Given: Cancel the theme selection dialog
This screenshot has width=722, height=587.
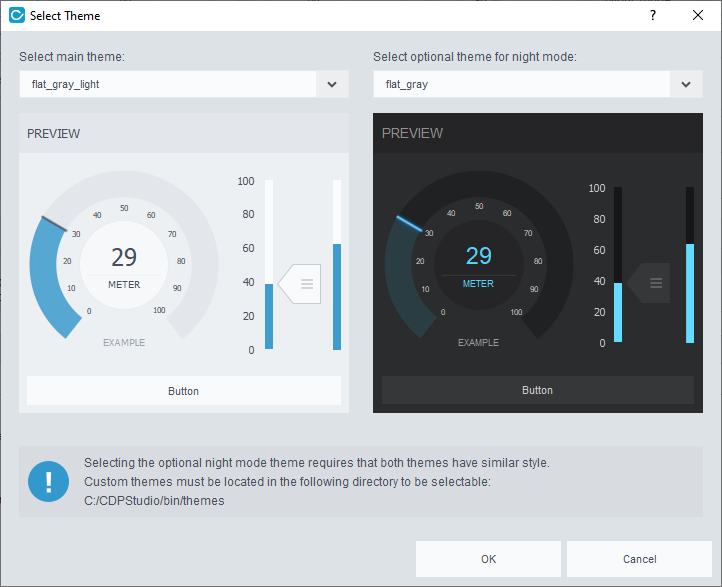Looking at the screenshot, I should coord(640,559).
